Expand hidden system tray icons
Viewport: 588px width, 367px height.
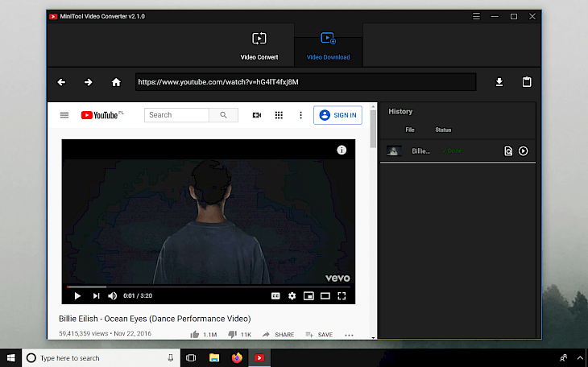point(581,358)
